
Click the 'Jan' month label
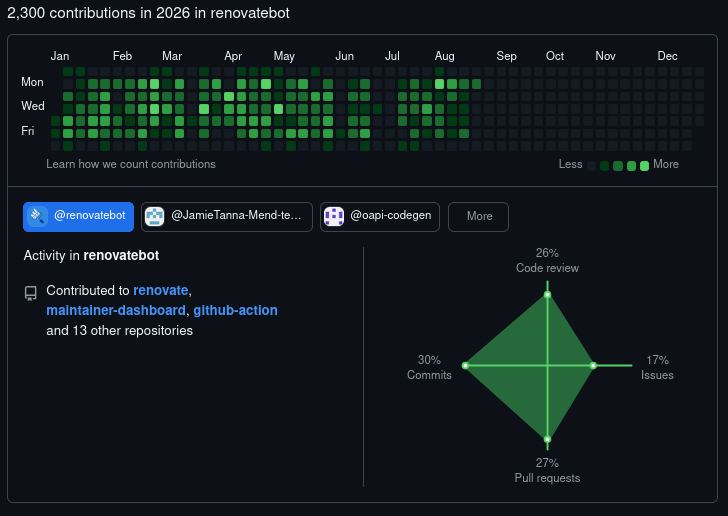click(x=60, y=56)
